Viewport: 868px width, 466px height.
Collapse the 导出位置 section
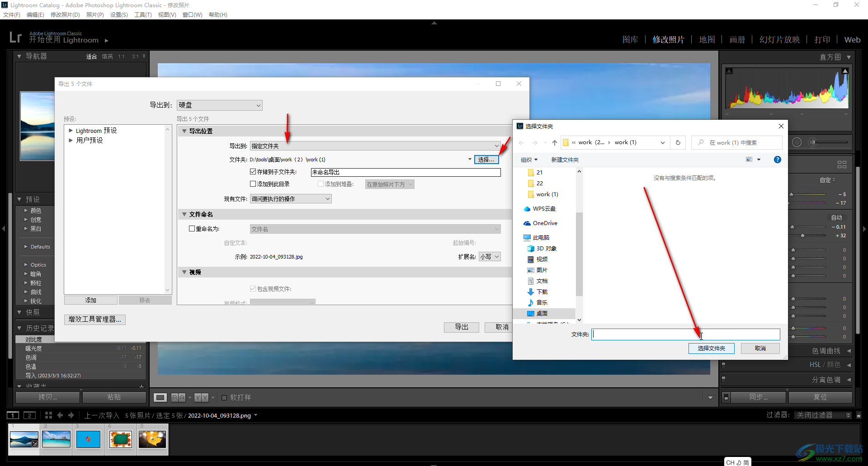pyautogui.click(x=184, y=131)
